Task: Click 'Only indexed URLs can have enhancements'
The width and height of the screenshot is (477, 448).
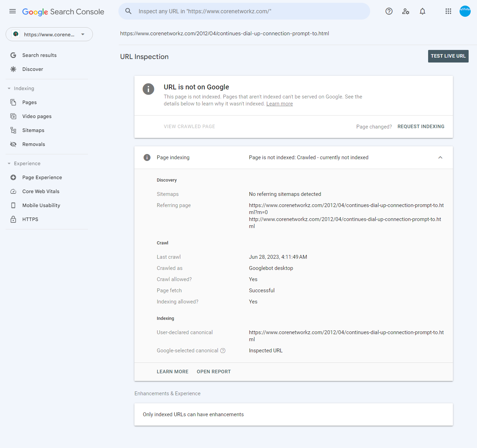Action: [x=193, y=414]
